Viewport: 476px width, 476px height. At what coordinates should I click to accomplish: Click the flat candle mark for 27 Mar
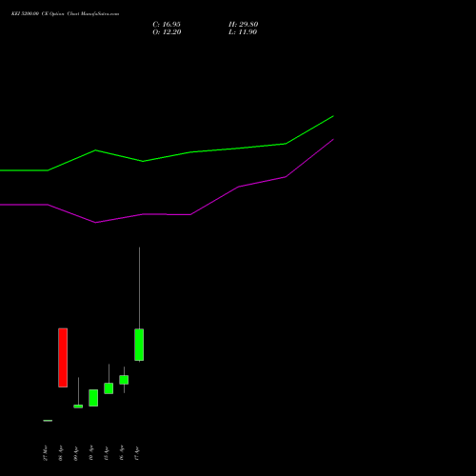point(48,421)
